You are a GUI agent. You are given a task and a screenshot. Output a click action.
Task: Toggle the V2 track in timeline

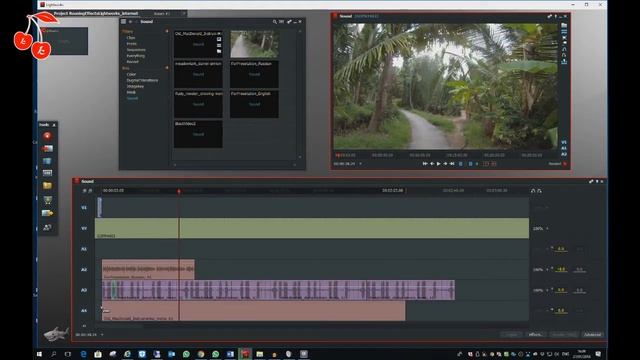(x=84, y=228)
